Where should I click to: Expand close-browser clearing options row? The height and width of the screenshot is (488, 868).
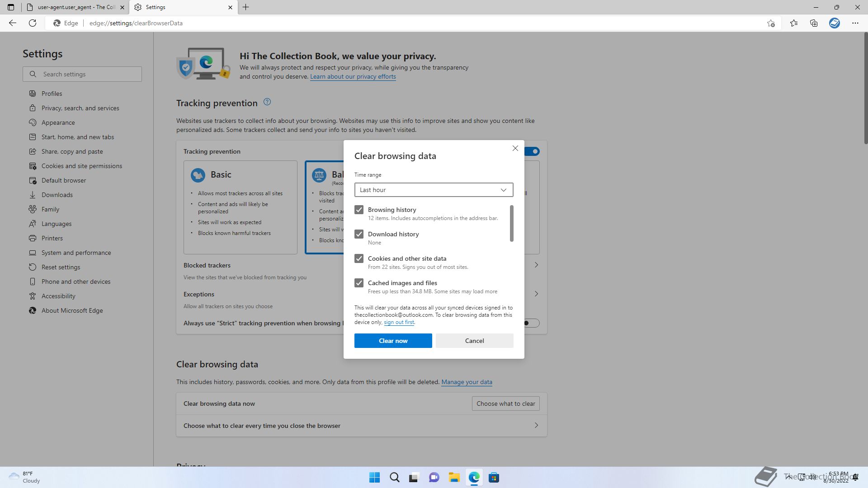536,425
